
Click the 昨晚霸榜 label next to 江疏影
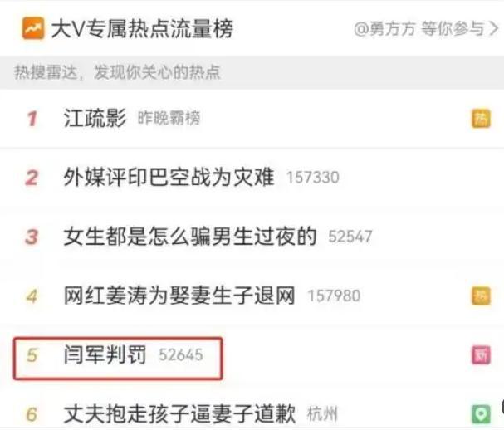point(169,118)
